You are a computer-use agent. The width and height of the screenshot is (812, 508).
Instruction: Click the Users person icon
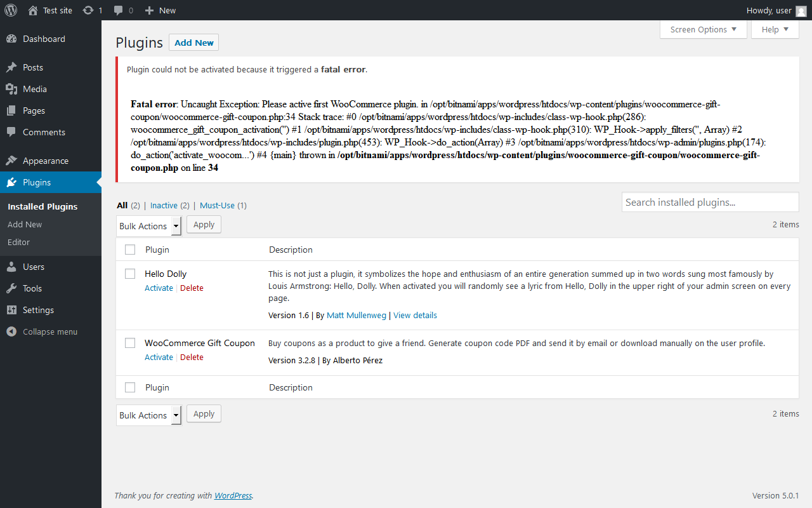[x=11, y=267]
